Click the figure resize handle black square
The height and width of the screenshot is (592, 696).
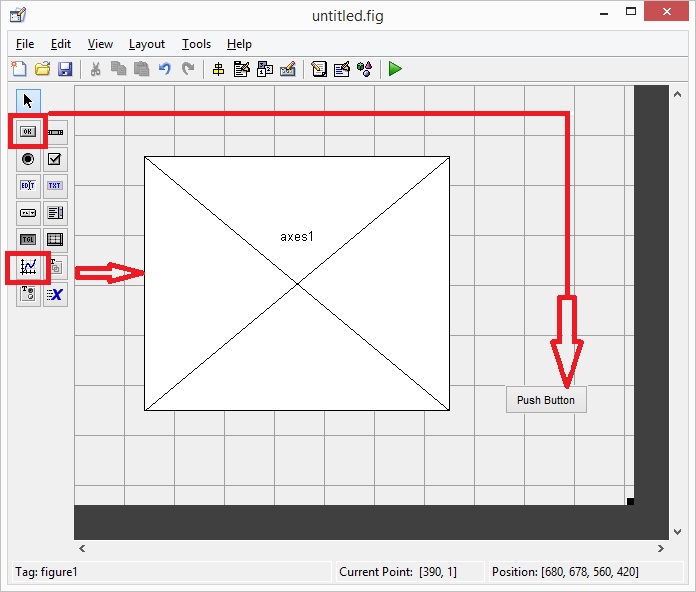tap(630, 501)
